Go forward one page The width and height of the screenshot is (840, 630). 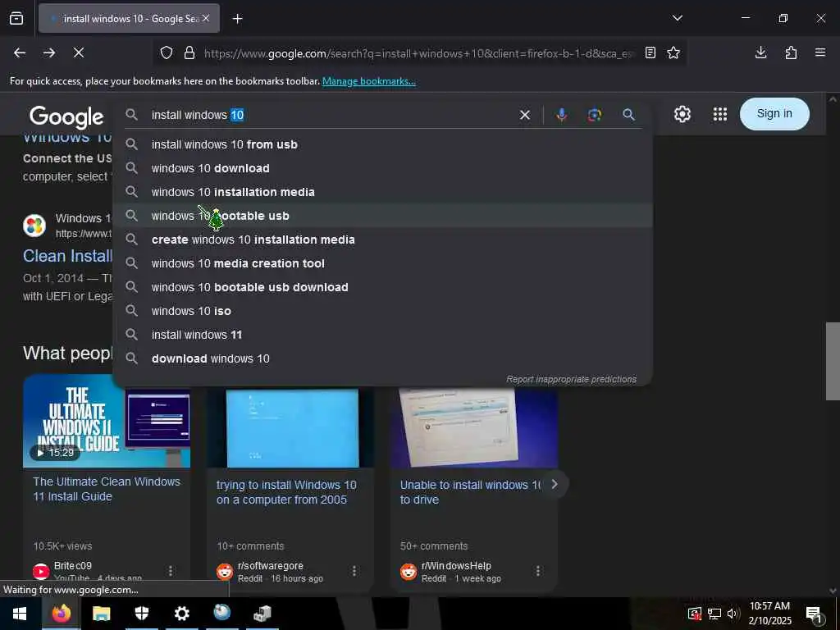tap(49, 52)
